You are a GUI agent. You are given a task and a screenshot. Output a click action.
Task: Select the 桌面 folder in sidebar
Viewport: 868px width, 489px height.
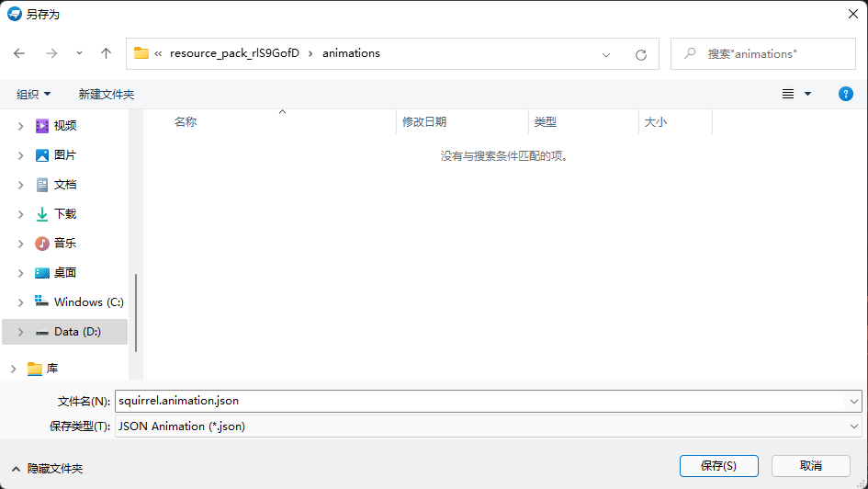[65, 272]
